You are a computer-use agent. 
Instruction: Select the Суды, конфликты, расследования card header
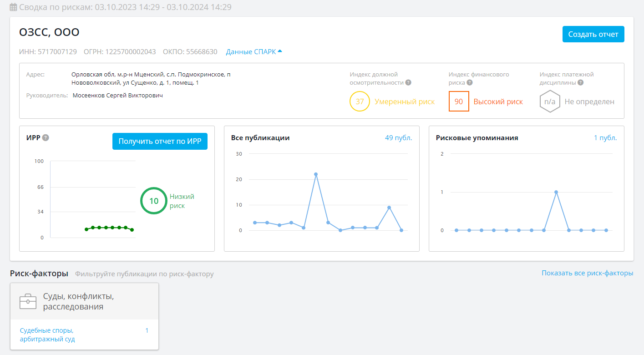tap(84, 301)
